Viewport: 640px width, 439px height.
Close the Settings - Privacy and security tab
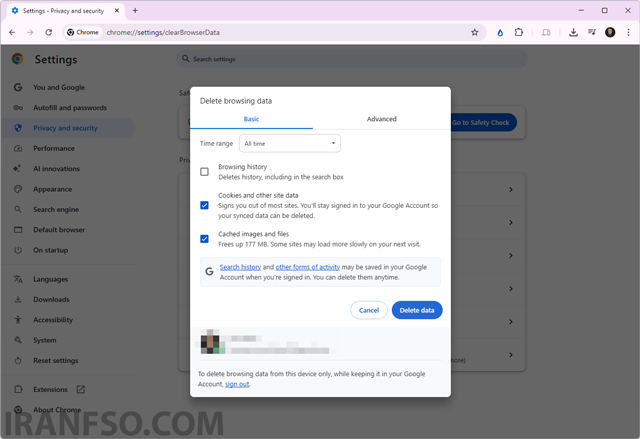117,11
